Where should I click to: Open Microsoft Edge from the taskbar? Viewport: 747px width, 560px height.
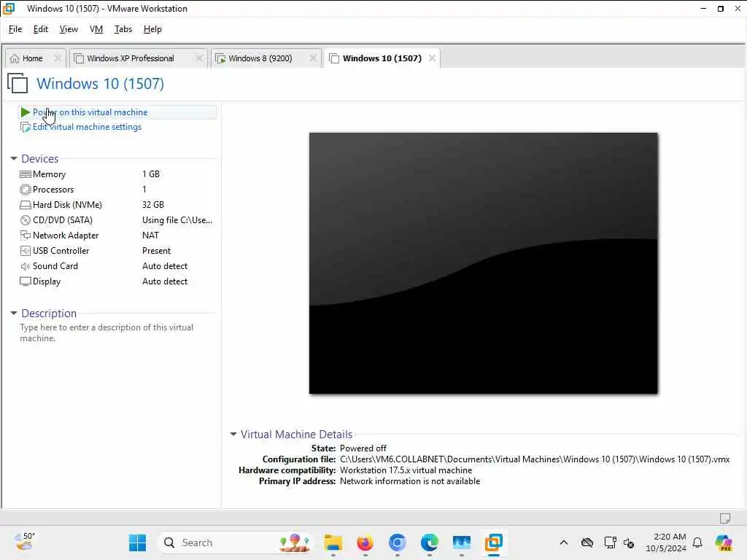pos(429,542)
